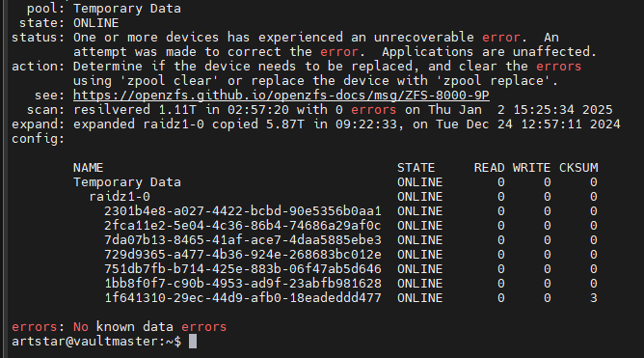Click the raidz1-0 vdev entry
This screenshot has height=358, width=644.
pyautogui.click(x=120, y=197)
